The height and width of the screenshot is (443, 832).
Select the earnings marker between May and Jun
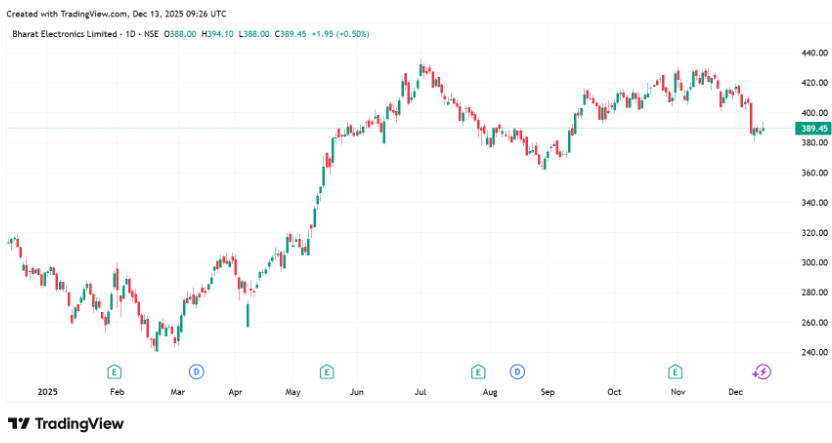(326, 371)
